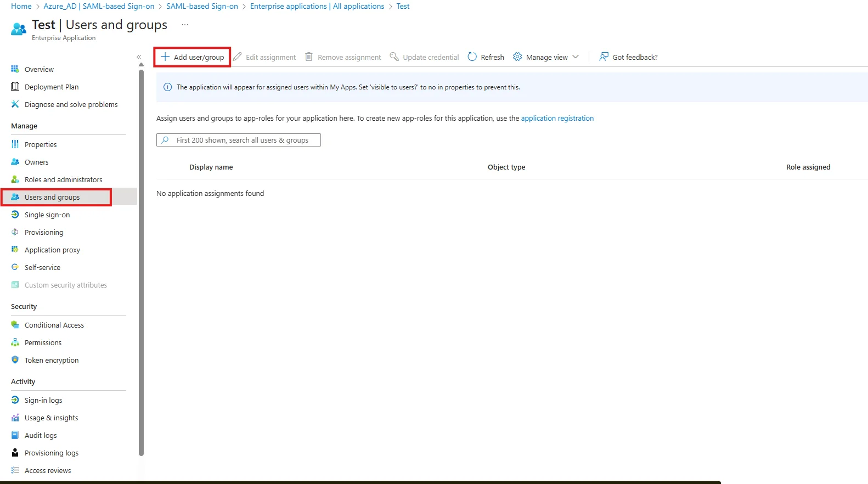
Task: Click the search users & groups field
Action: pyautogui.click(x=239, y=140)
